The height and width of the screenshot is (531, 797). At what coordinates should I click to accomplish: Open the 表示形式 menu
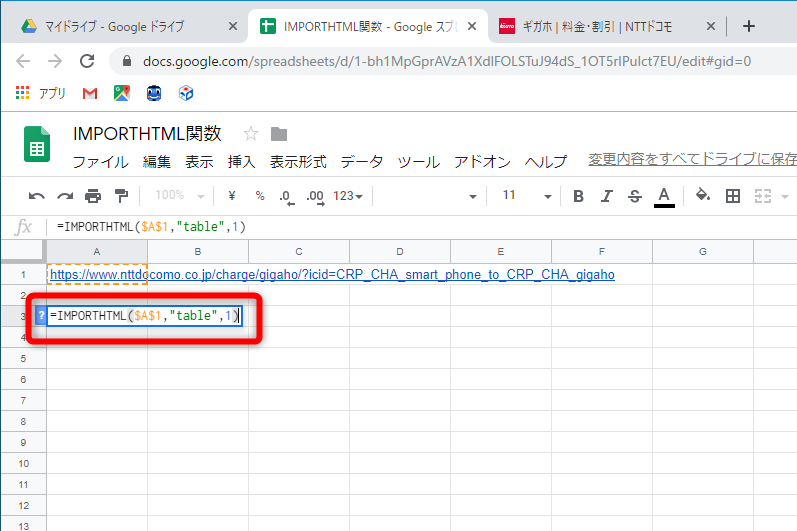coord(298,162)
